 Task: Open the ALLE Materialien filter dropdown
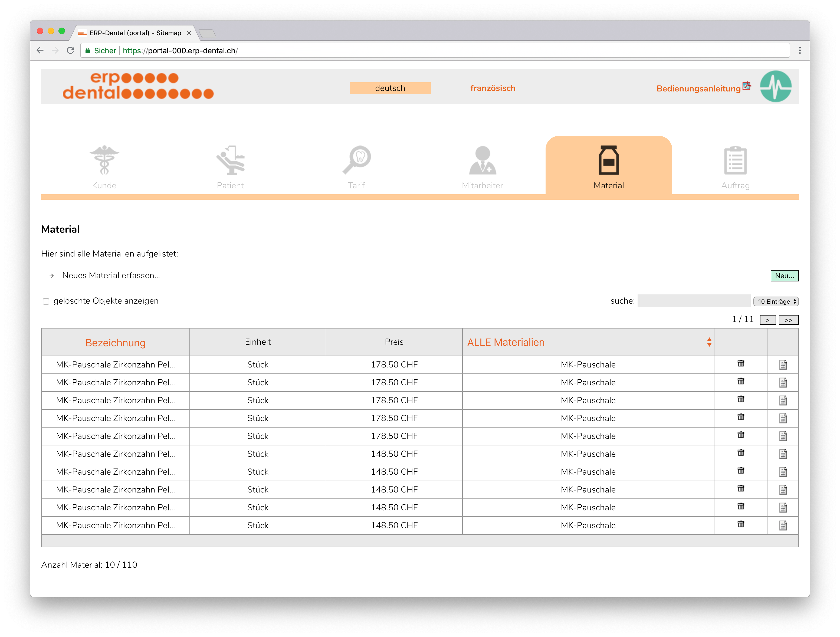(x=588, y=342)
